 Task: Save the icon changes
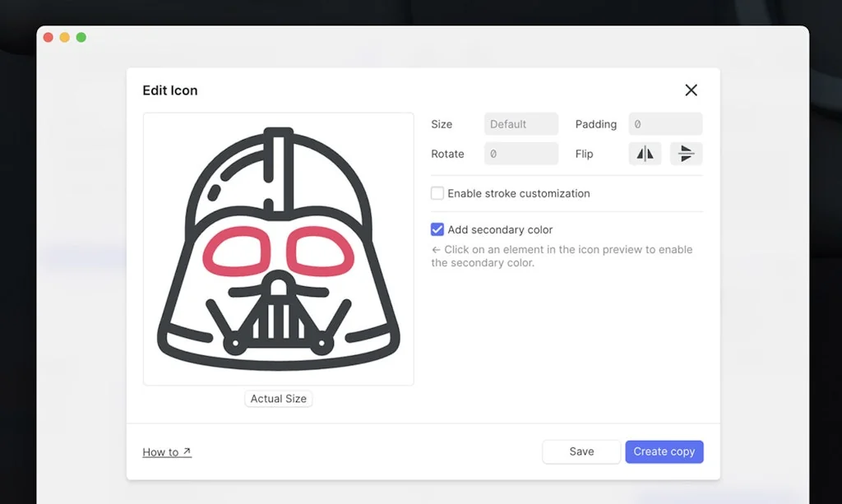(x=581, y=451)
